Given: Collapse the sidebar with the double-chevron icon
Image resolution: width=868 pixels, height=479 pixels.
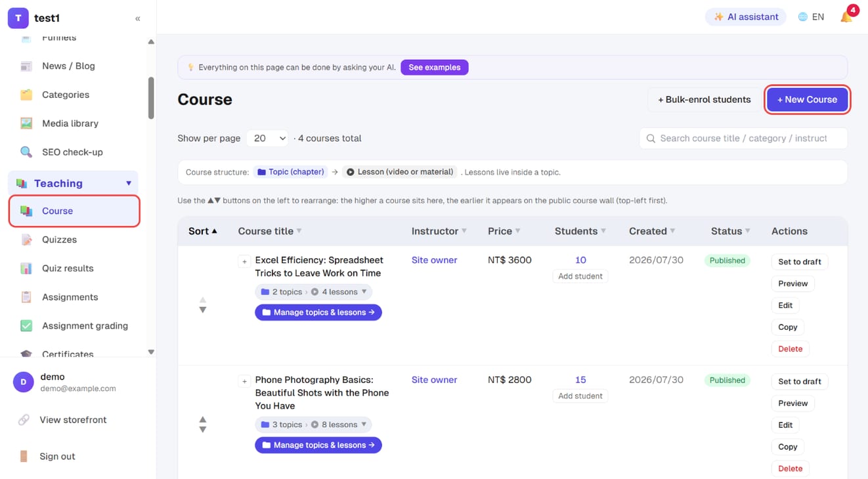Looking at the screenshot, I should tap(137, 18).
